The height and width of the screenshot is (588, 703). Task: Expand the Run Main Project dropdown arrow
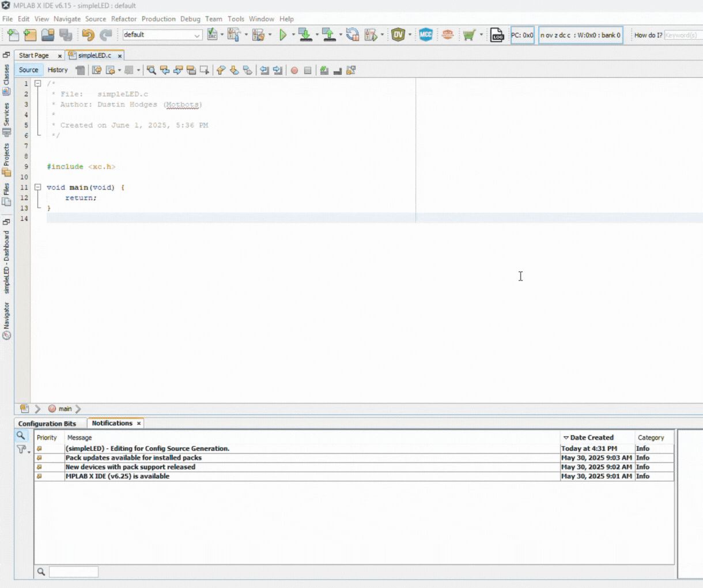coord(293,35)
